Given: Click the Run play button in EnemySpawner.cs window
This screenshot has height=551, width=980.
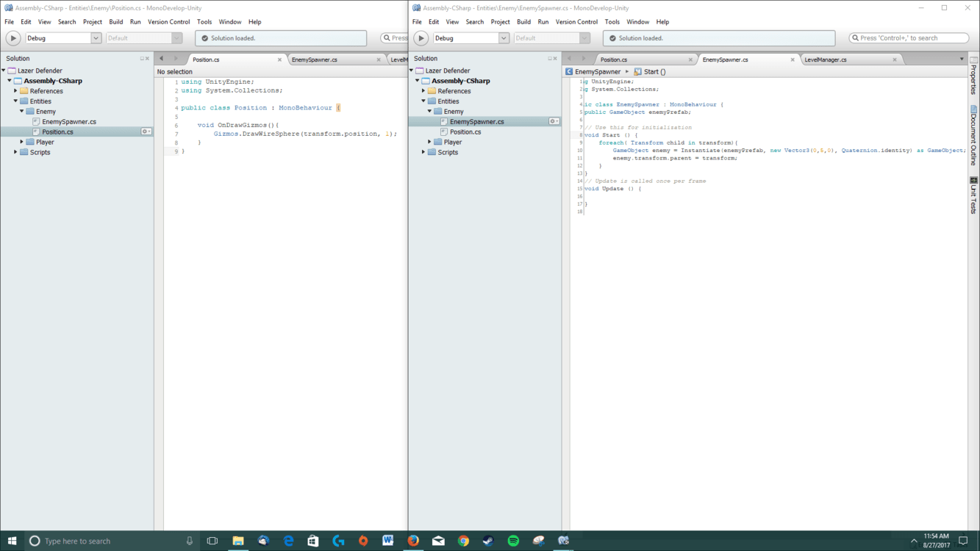Looking at the screenshot, I should click(421, 38).
